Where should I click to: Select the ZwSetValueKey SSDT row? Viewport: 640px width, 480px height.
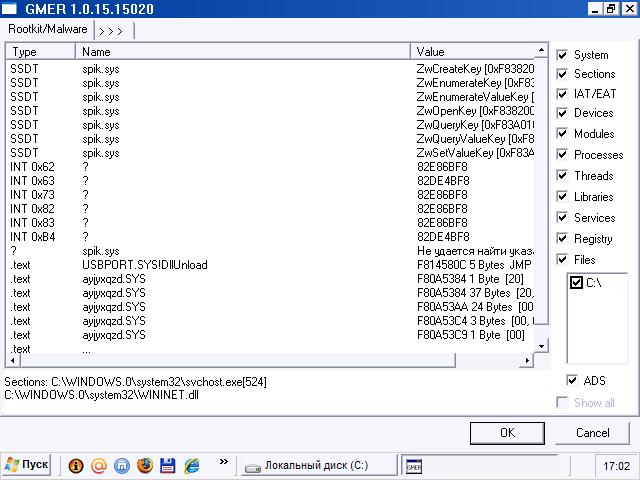click(x=270, y=153)
